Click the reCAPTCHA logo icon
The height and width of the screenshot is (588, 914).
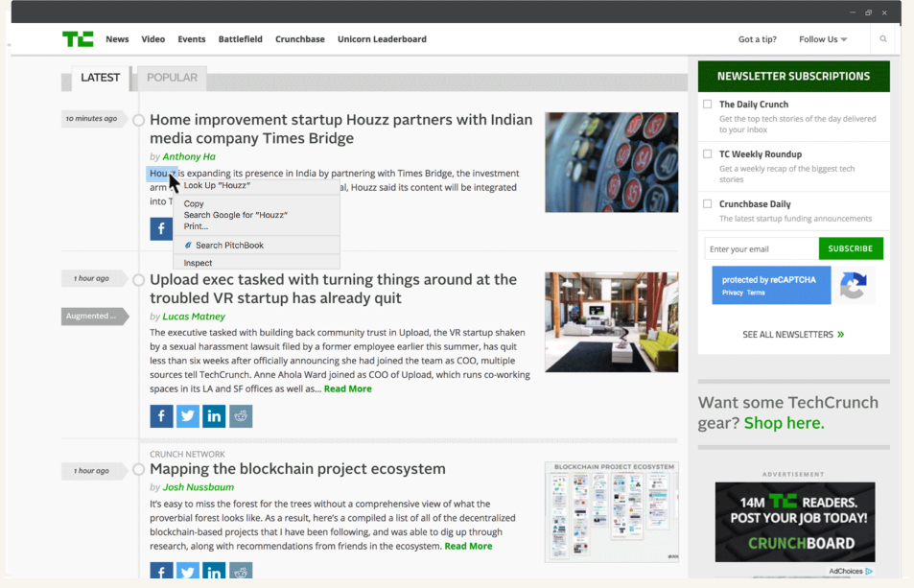pos(854,285)
